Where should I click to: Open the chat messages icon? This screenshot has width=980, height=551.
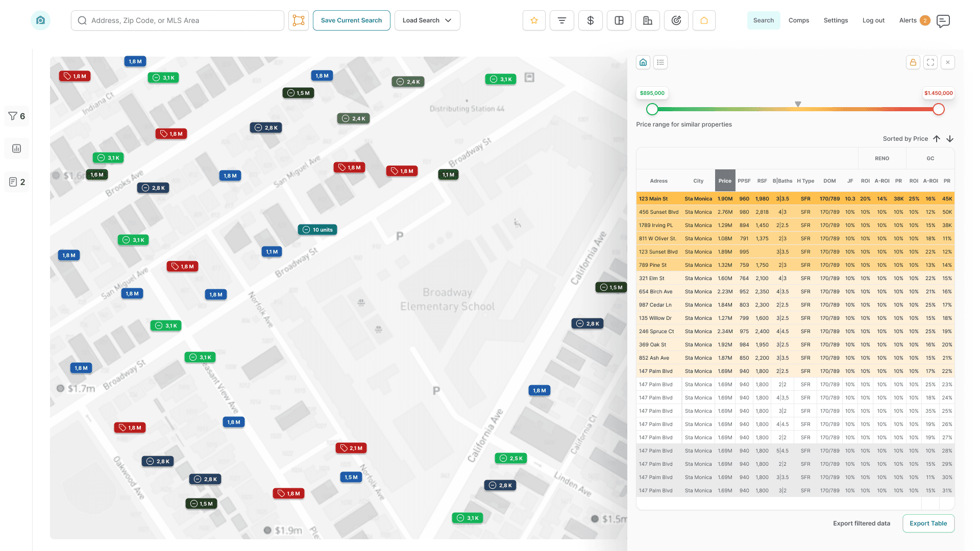pos(943,21)
